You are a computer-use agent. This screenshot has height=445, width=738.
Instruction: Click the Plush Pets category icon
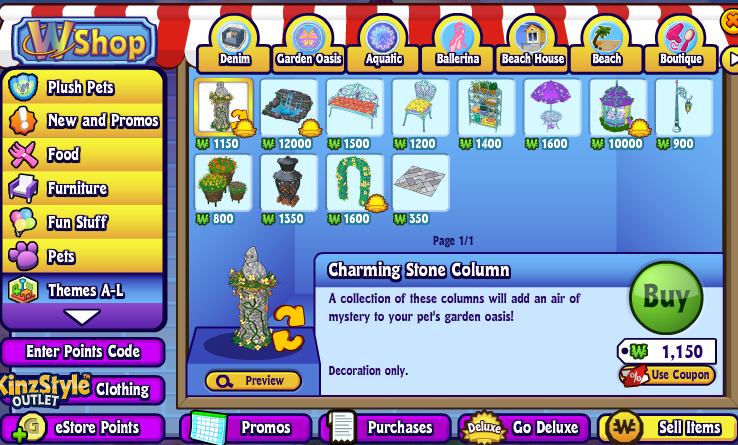click(22, 87)
